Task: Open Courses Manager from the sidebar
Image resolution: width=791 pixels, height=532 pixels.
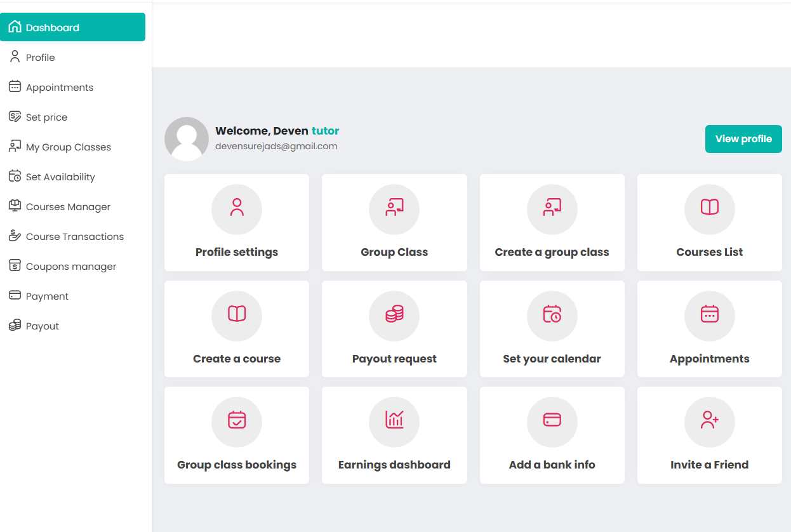Action: pos(73,206)
